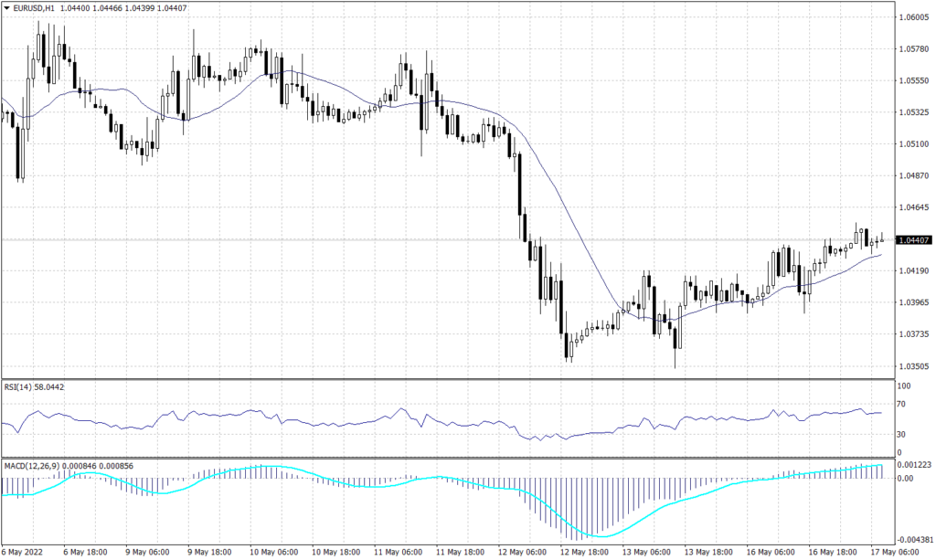Click the RSI(14) indicator label
Screen dimensions: 936x560
(20, 387)
